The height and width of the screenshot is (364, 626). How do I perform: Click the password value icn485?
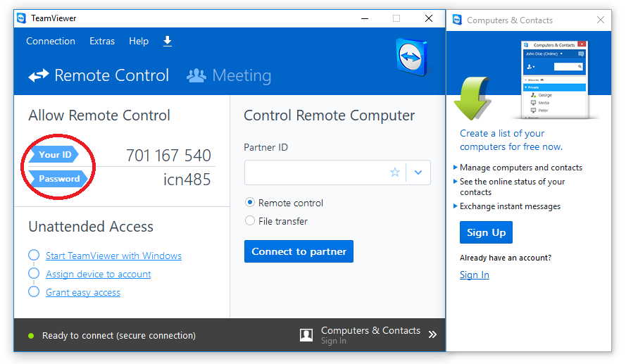pyautogui.click(x=187, y=180)
